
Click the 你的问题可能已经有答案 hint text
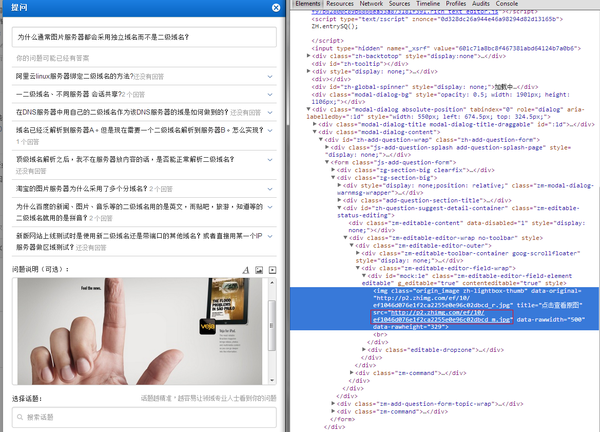point(52,58)
